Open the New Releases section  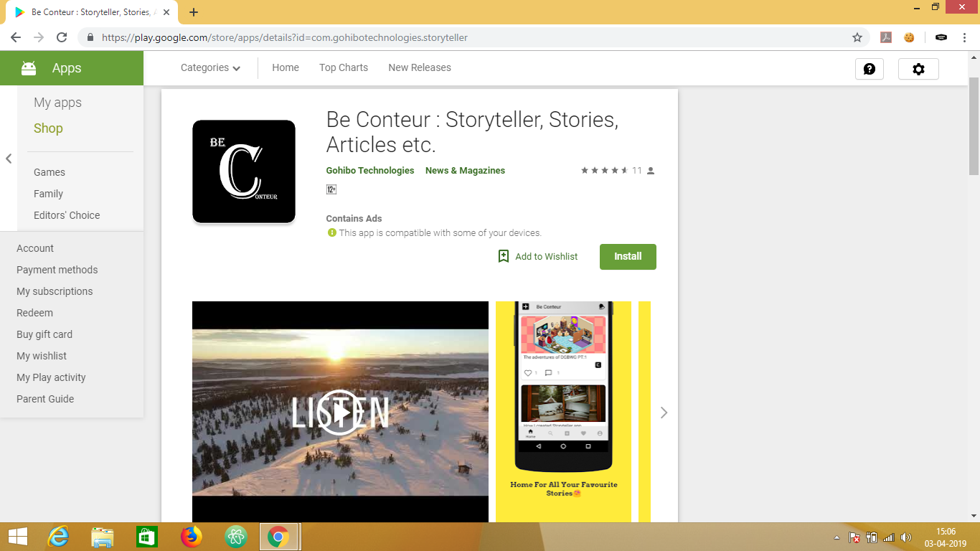(x=419, y=67)
